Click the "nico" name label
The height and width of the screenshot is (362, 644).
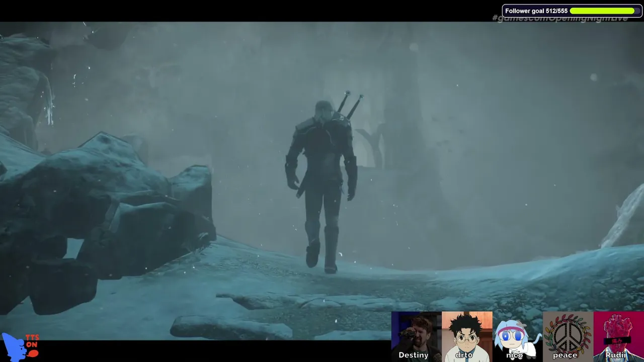[x=515, y=355]
